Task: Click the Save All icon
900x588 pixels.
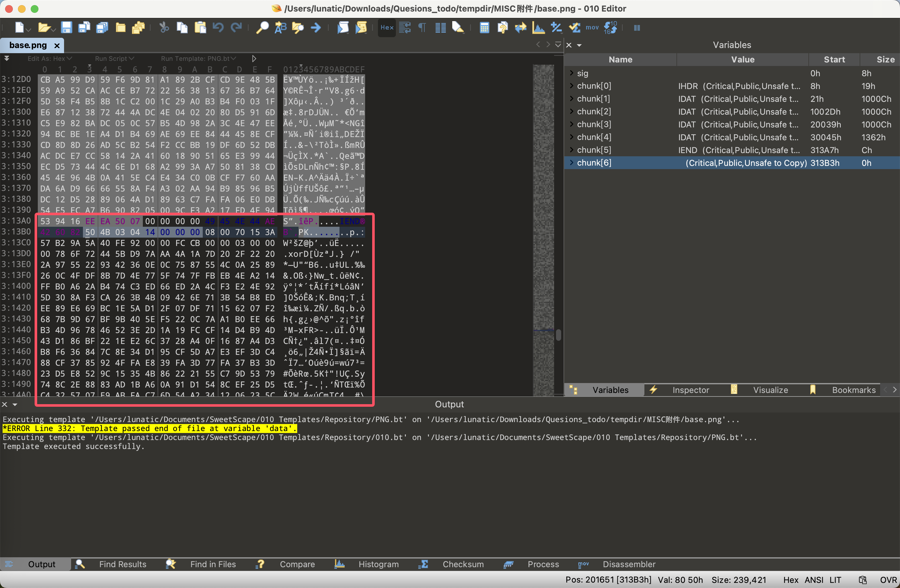Action: pos(102,28)
